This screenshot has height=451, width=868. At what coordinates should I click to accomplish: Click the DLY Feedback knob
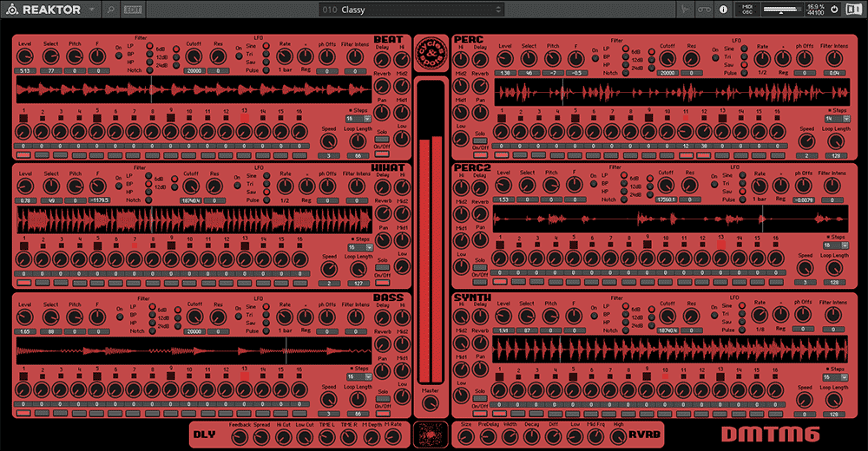pos(240,437)
